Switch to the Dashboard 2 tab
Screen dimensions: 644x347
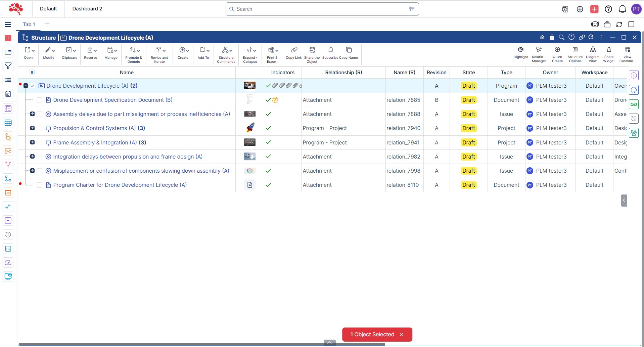pos(87,9)
